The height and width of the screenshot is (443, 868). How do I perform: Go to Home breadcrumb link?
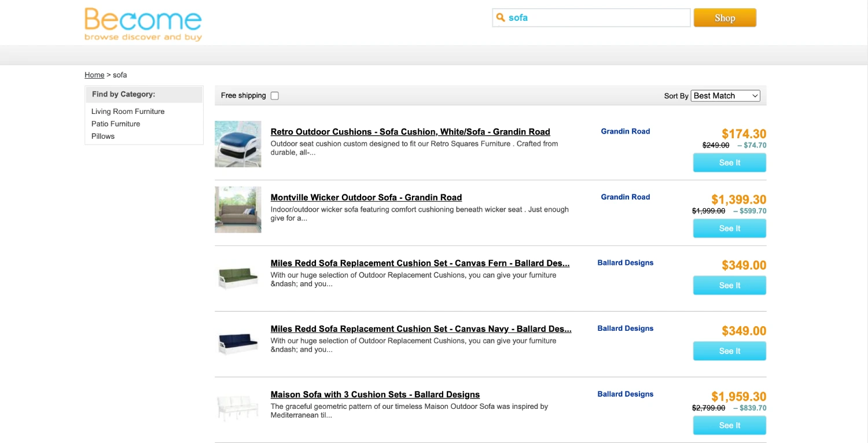coord(94,75)
